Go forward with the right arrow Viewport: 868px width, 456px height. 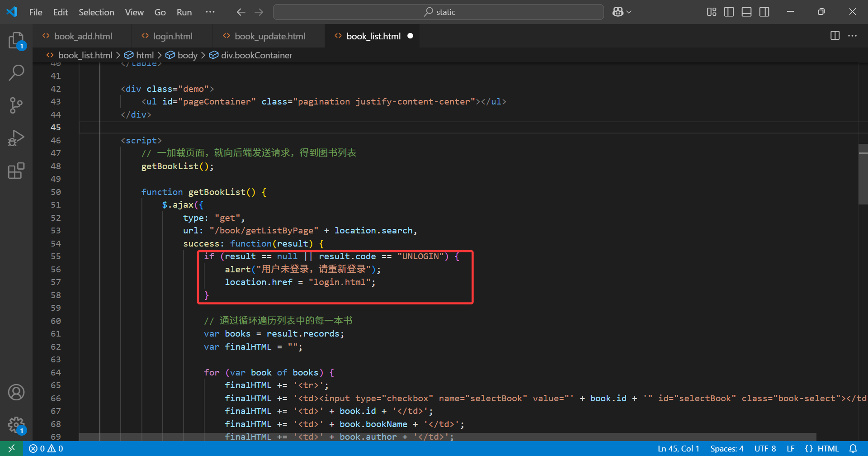(x=259, y=12)
